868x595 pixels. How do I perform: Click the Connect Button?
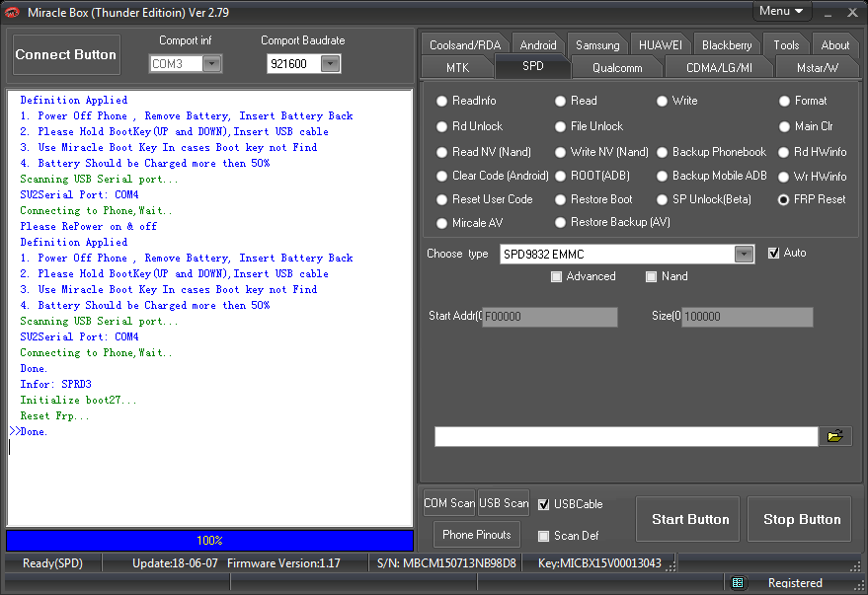[66, 54]
